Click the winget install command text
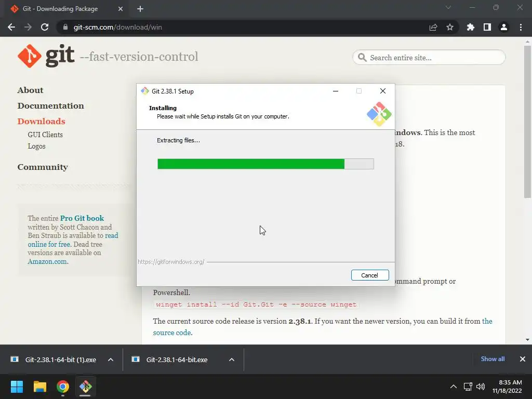This screenshot has height=399, width=532. [x=256, y=304]
